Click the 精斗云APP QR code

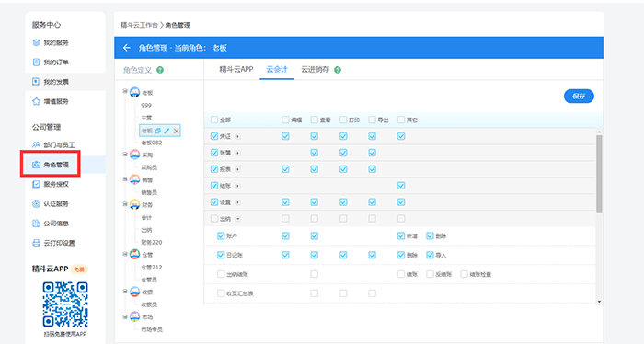[65, 304]
